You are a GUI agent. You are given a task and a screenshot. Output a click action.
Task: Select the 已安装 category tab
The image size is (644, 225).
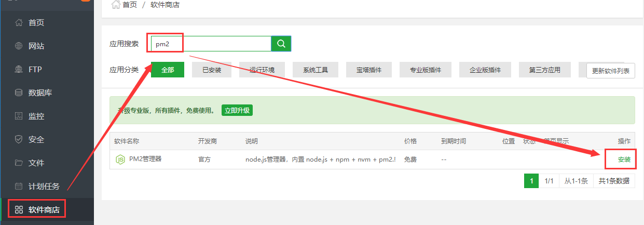pos(212,70)
